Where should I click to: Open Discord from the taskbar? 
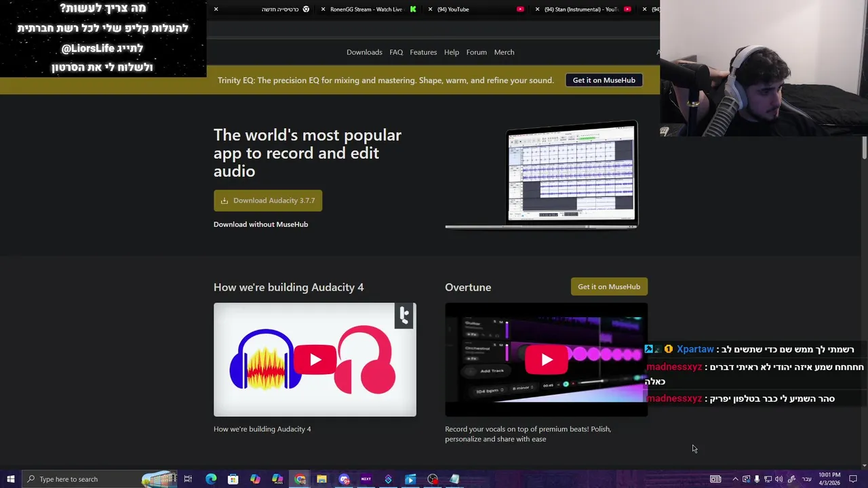[344, 479]
